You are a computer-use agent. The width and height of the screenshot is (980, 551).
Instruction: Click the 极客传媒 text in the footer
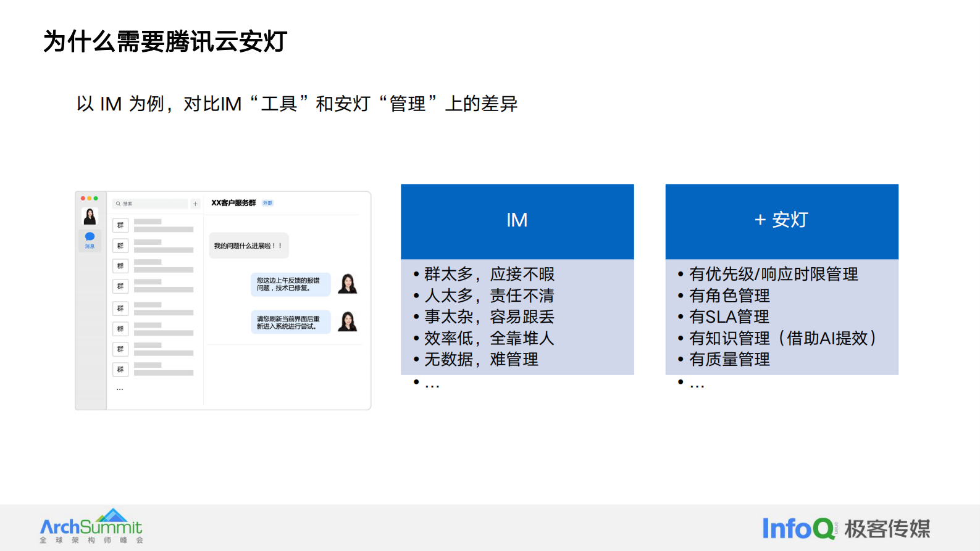(887, 529)
